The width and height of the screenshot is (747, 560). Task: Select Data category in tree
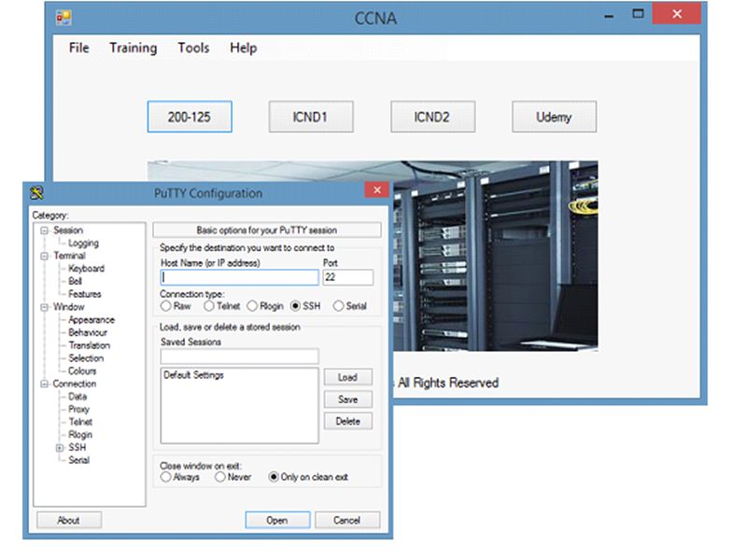pos(78,397)
